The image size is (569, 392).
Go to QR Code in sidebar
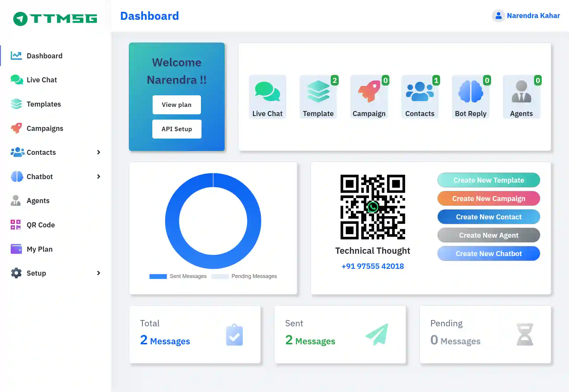point(41,225)
